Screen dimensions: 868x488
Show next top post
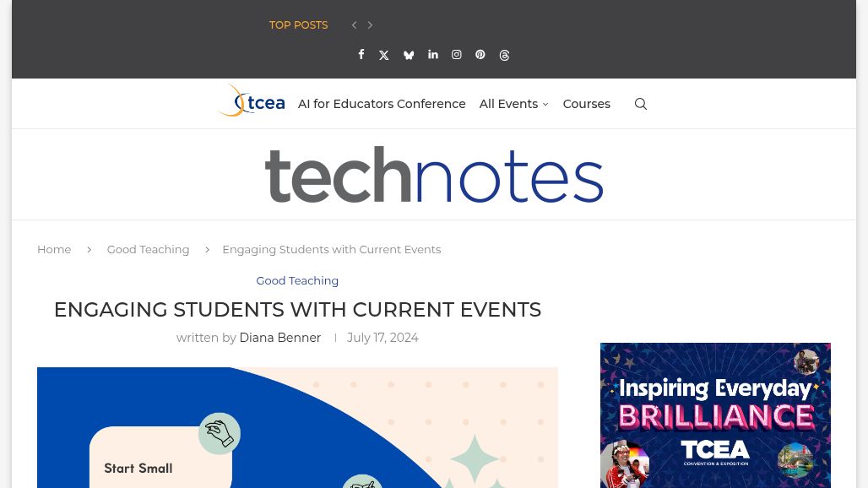(370, 25)
